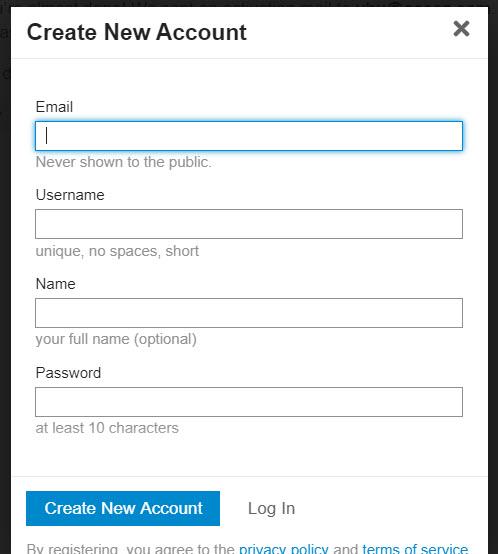Click the 'at least 10 characters' hint
This screenshot has height=554, width=498.
click(x=107, y=428)
